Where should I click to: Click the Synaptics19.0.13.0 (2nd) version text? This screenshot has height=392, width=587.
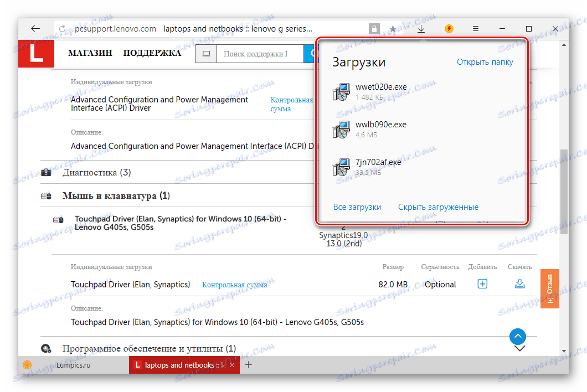click(343, 239)
